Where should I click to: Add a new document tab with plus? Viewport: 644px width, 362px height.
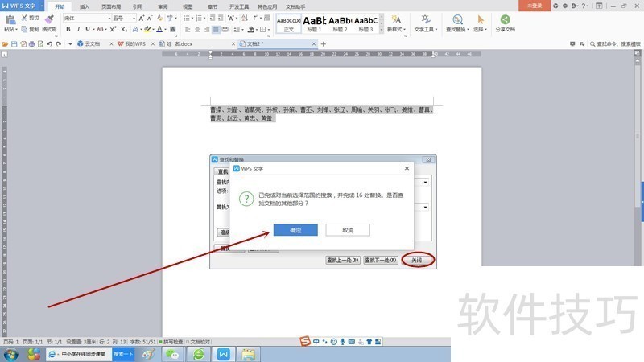point(324,44)
